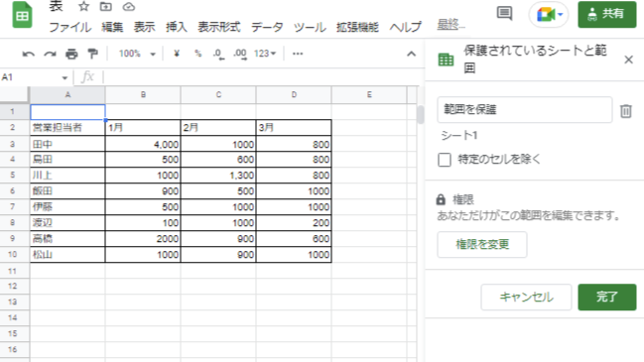Open the last edit link 最終
This screenshot has height=362, width=644.
click(x=451, y=25)
